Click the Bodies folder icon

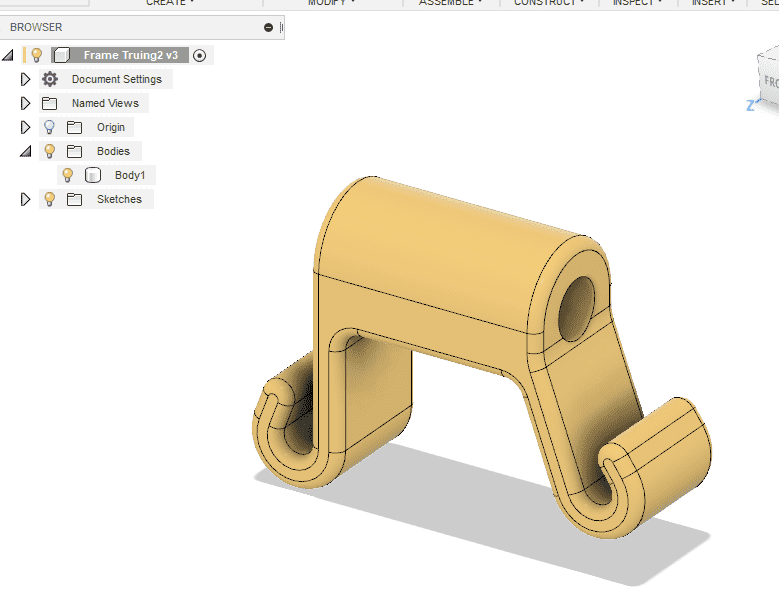[74, 151]
